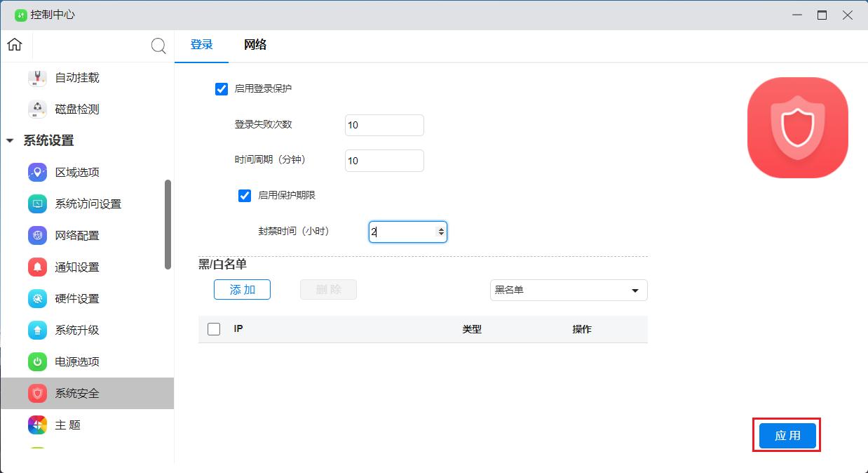868x473 pixels.
Task: Collapse the 系统设置 section arrow
Action: coord(10,141)
